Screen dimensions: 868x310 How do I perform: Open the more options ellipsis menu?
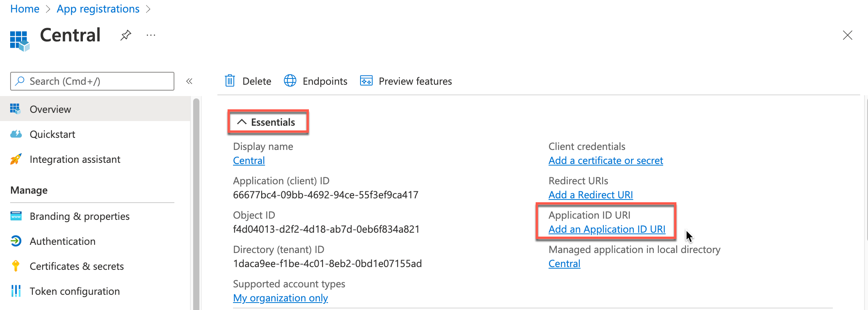click(x=151, y=36)
